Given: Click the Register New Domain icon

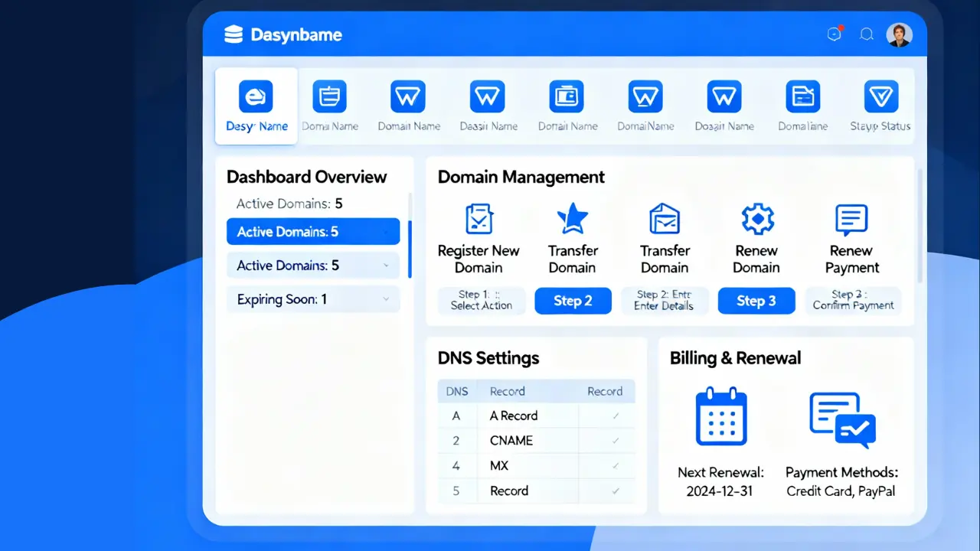Looking at the screenshot, I should point(479,219).
